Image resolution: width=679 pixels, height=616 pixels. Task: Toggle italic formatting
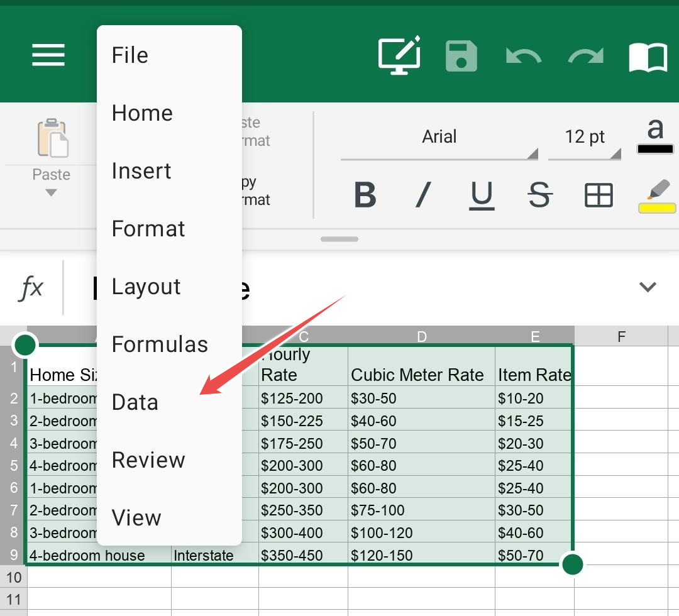[423, 195]
